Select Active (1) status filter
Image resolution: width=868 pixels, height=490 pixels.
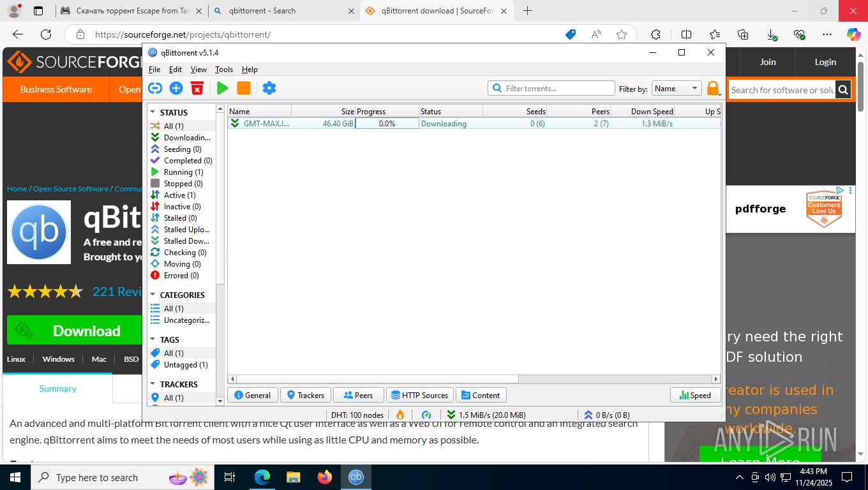[x=181, y=195]
